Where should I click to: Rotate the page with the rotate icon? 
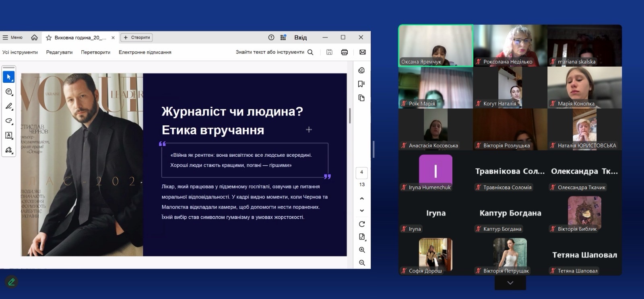[362, 224]
